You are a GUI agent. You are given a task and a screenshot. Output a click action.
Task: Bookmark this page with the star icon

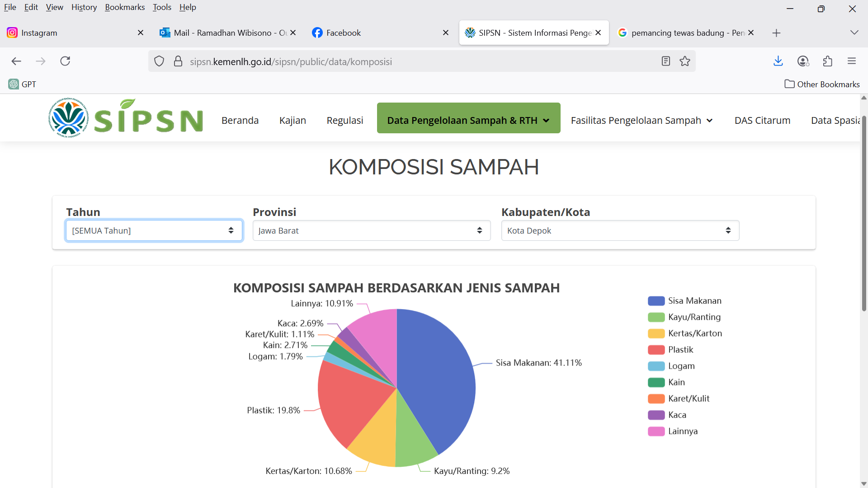(685, 61)
